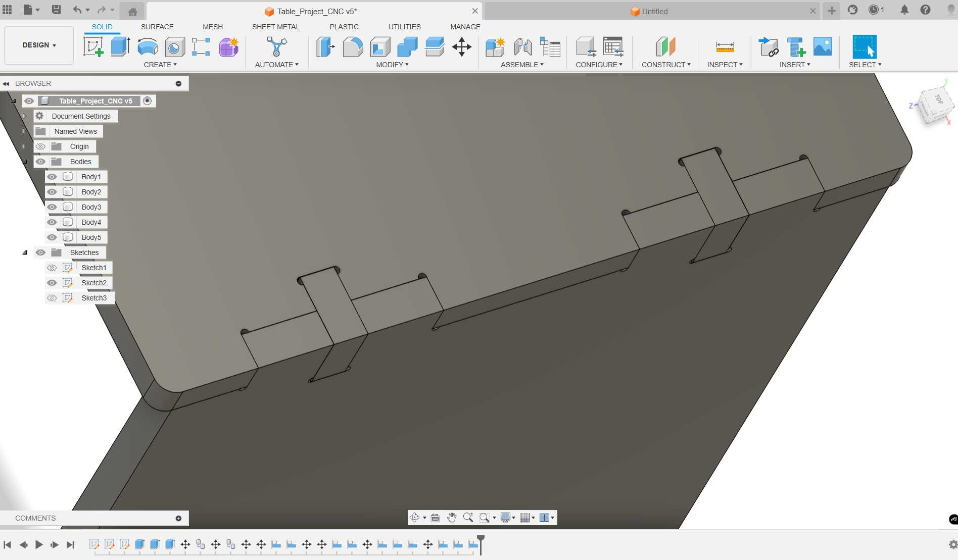Open the CREATE dropdown menu
958x560 pixels.
[x=160, y=65]
